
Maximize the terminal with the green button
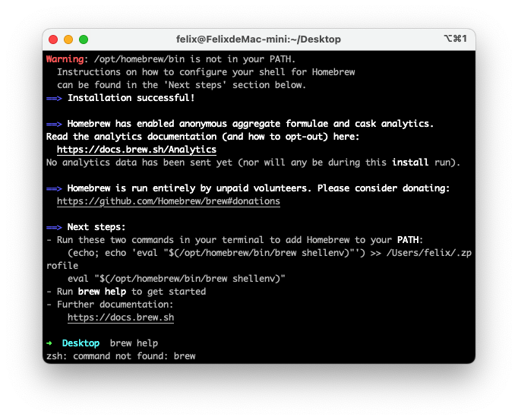point(84,39)
